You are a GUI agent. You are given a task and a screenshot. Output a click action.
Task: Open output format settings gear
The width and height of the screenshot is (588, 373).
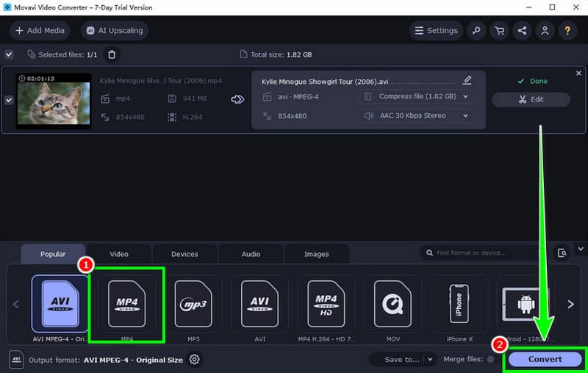(x=194, y=360)
